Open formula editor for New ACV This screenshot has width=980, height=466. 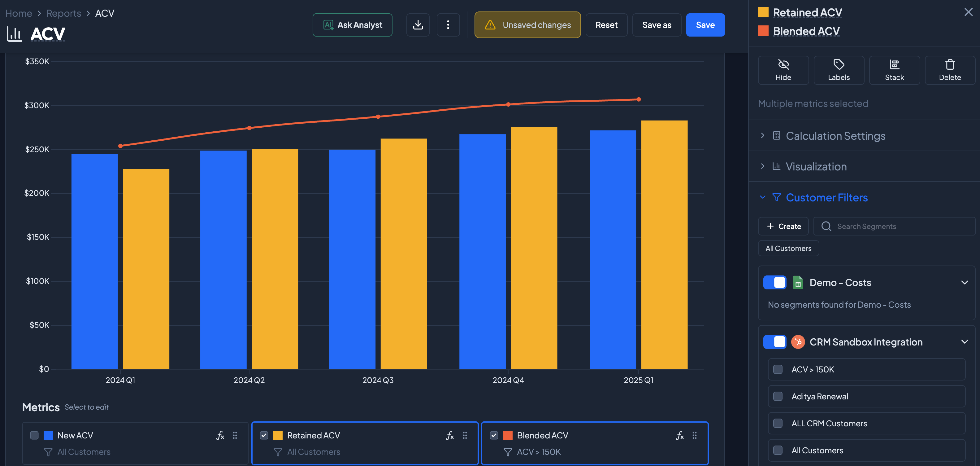220,435
